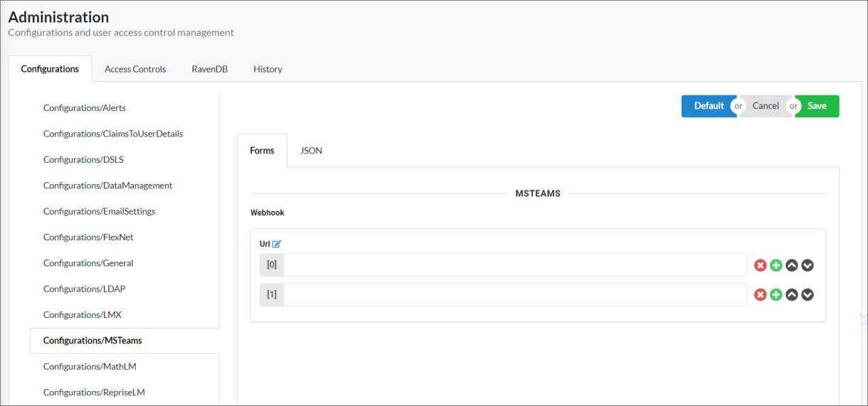The width and height of the screenshot is (868, 406).
Task: Click the green Save button
Action: [817, 106]
